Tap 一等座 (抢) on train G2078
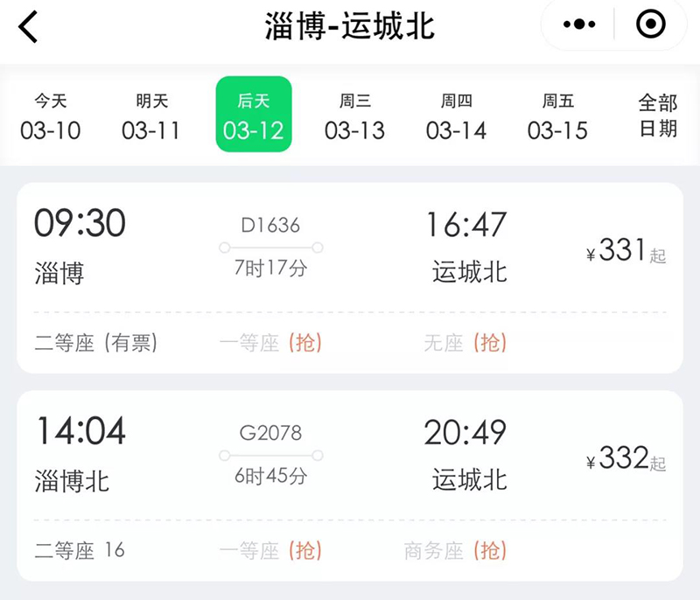Screen dimensions: 700x600 click(270, 551)
